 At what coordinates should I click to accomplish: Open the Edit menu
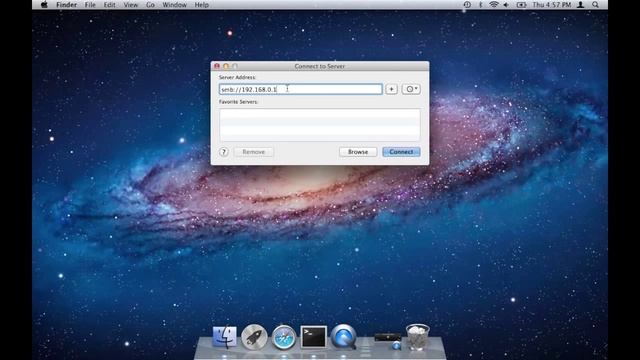(x=109, y=5)
